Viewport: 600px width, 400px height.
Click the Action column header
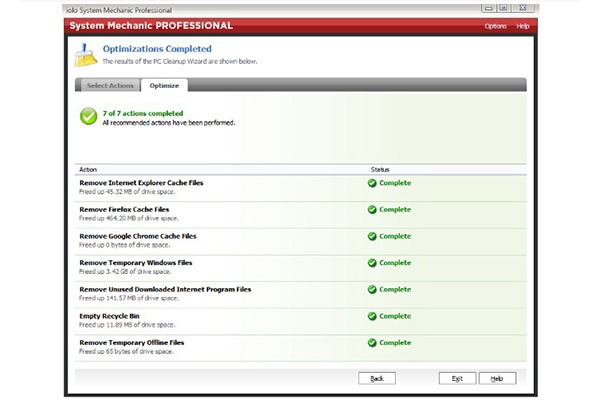coord(88,170)
